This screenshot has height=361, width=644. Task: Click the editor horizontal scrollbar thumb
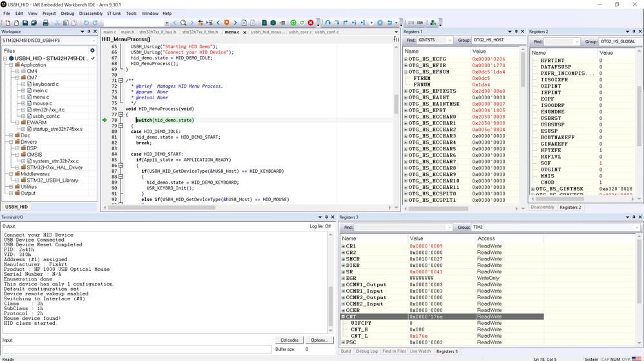coord(162,208)
